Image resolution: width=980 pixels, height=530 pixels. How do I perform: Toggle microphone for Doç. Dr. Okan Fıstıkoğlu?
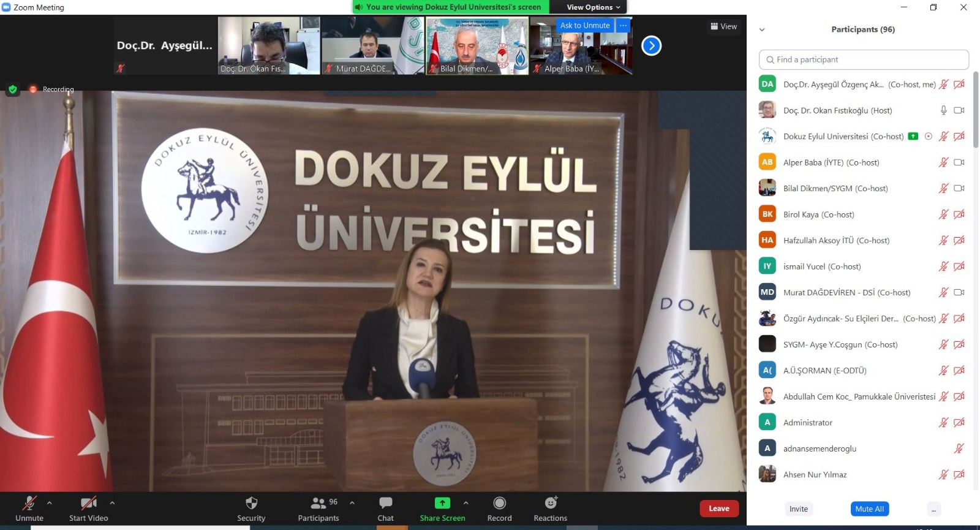coord(943,110)
